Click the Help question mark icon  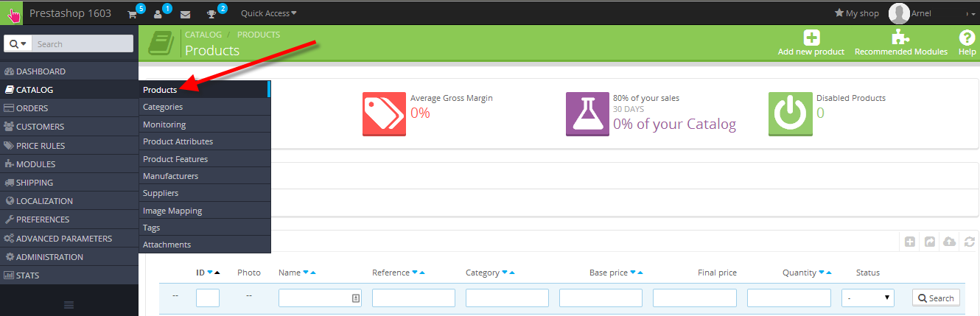(967, 38)
